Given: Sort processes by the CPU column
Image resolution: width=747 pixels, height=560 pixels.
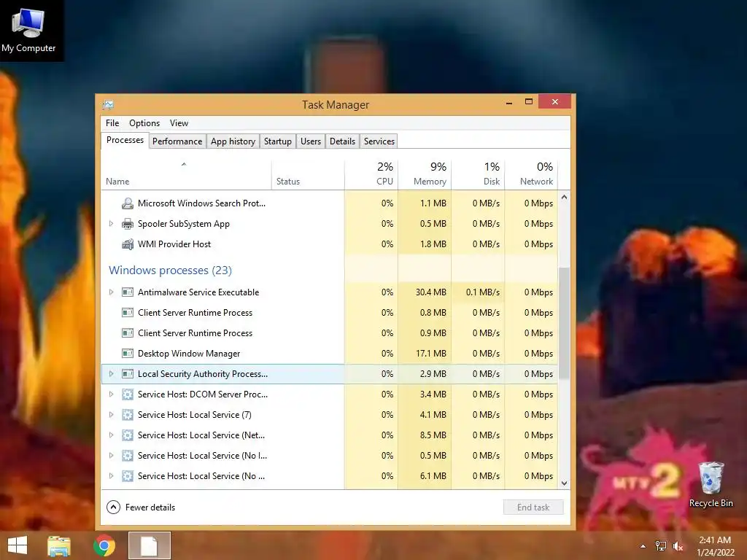Looking at the screenshot, I should tap(371, 174).
